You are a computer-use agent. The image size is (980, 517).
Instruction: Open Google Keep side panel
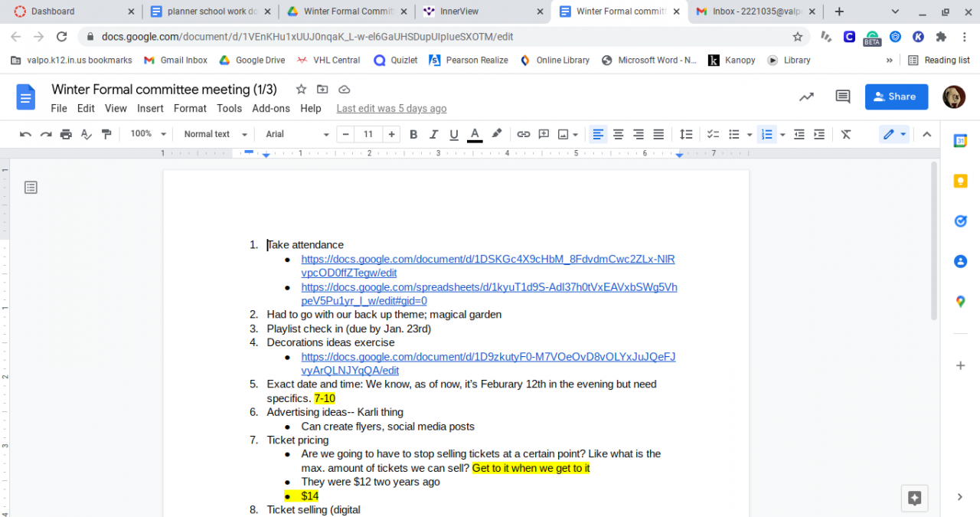[960, 181]
